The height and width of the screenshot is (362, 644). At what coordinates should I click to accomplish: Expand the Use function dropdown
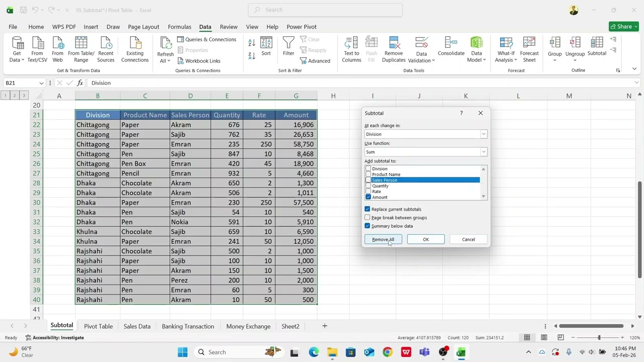pos(484,152)
